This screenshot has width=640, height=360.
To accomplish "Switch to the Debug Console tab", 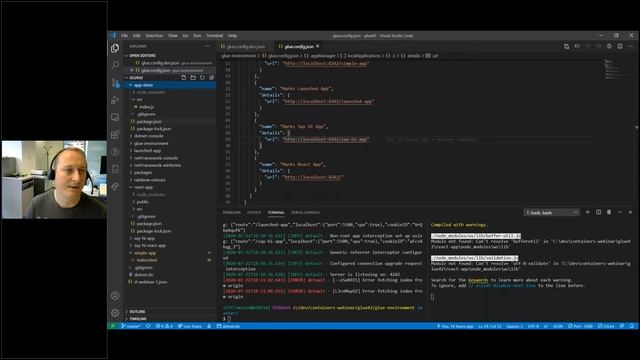I will tap(305, 213).
